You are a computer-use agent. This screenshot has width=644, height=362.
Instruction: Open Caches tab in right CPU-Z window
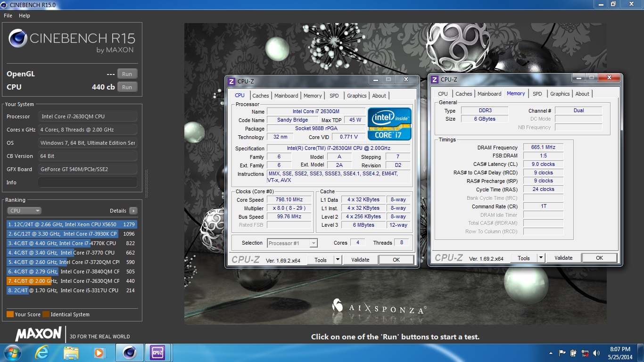464,94
